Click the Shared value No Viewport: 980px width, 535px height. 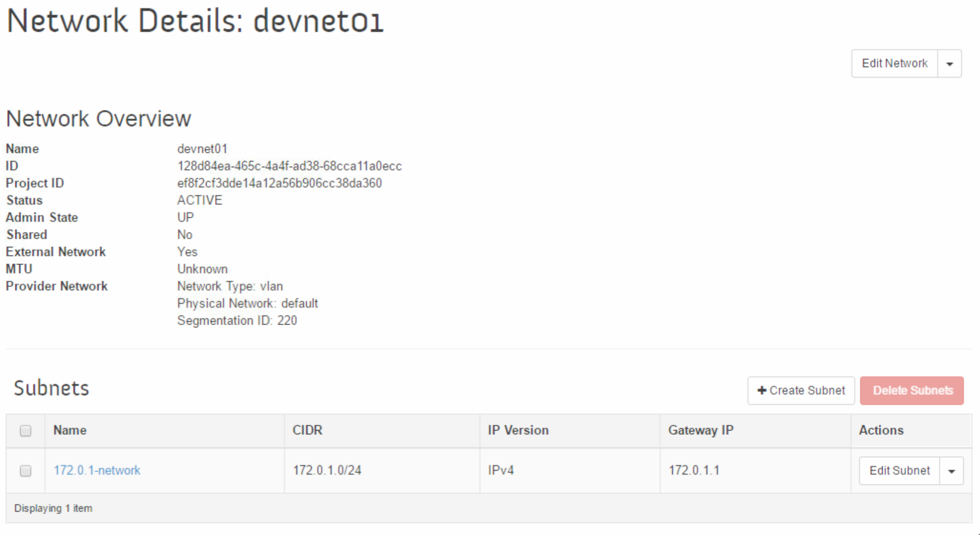point(185,234)
